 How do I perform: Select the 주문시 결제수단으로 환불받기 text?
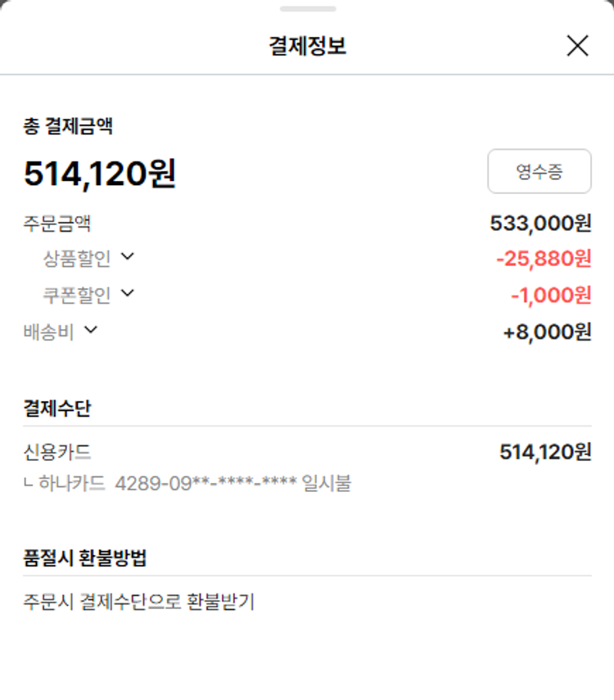[139, 602]
